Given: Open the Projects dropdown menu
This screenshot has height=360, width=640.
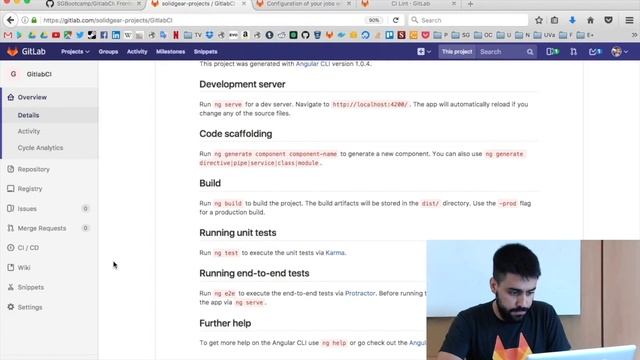Looking at the screenshot, I should coord(75,52).
